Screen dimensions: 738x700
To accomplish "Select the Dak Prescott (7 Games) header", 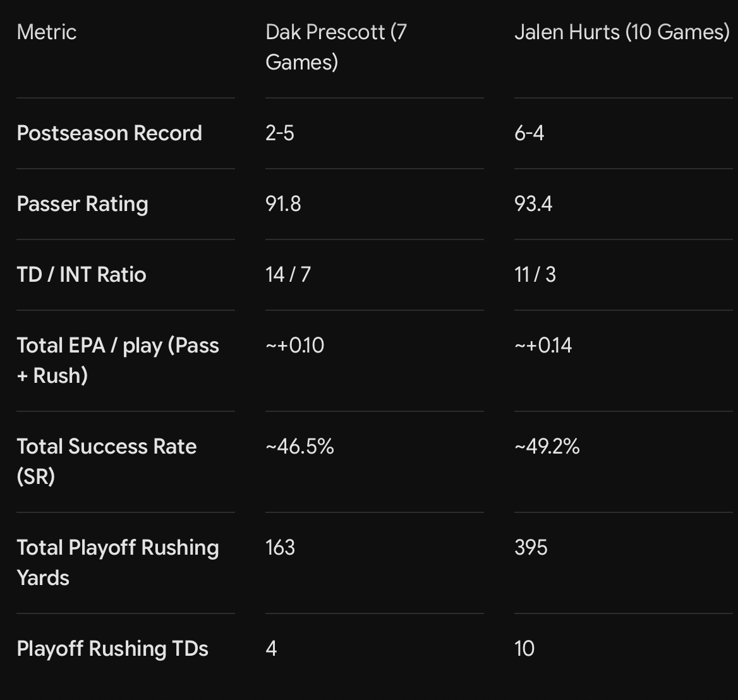I will coord(336,47).
